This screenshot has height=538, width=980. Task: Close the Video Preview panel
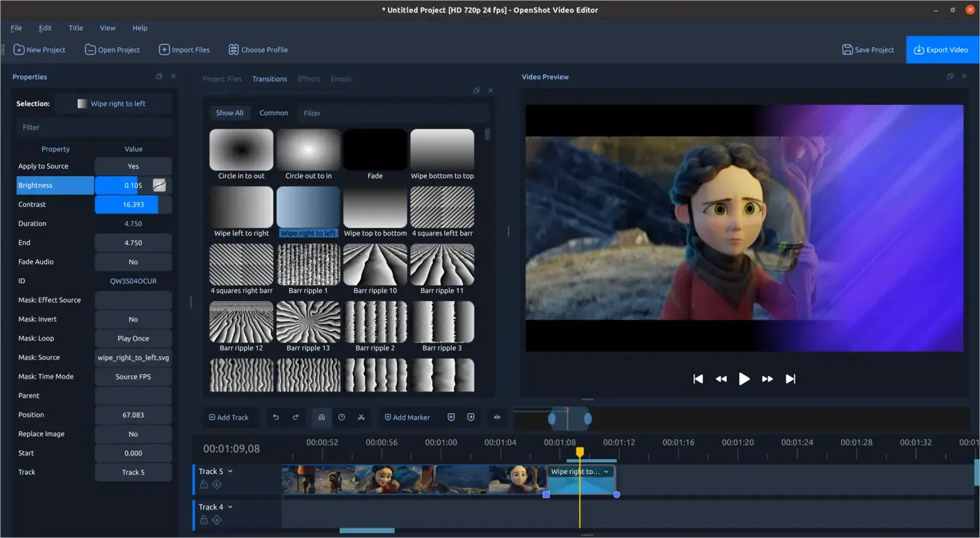coord(964,76)
